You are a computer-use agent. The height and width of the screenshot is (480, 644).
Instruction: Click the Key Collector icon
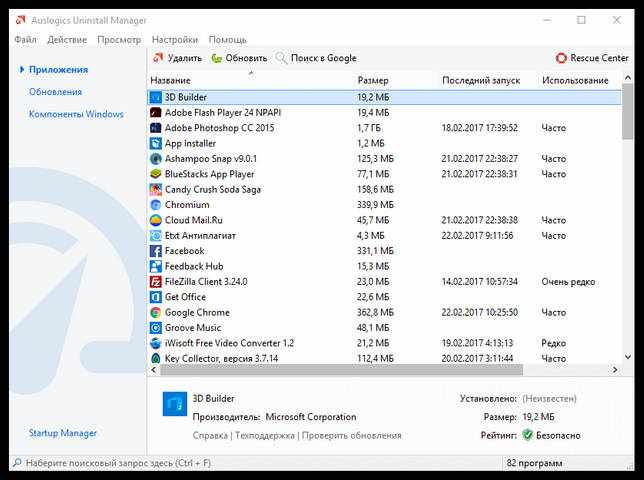[x=156, y=358]
